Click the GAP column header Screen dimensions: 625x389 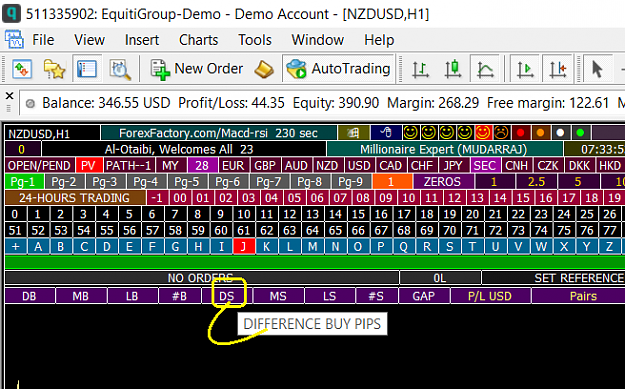[424, 296]
